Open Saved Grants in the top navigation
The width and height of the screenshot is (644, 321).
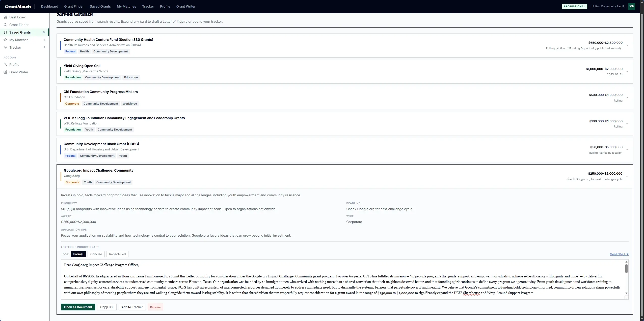(x=100, y=7)
